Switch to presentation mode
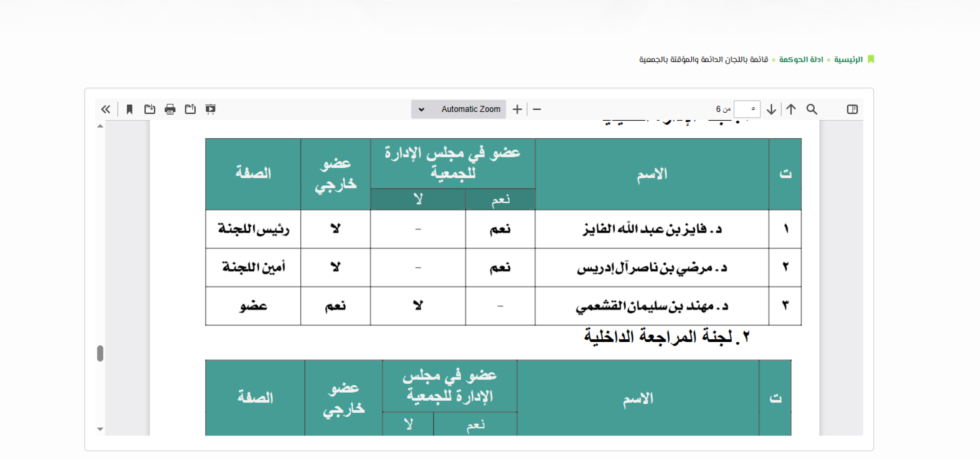Viewport: 980px width, 460px height. tap(210, 109)
